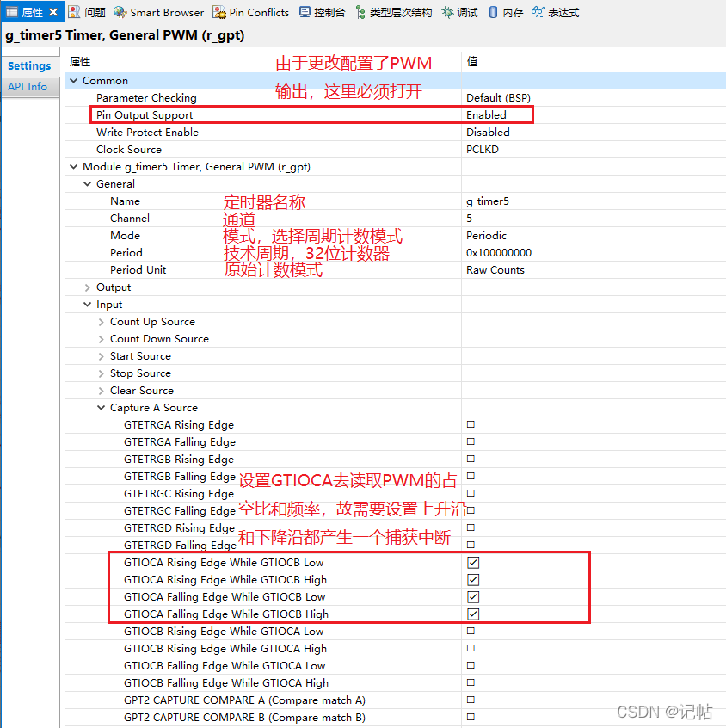Click the Parameter Checking value Default (BSP)
Viewport: 726px width, 728px height.
(498, 98)
